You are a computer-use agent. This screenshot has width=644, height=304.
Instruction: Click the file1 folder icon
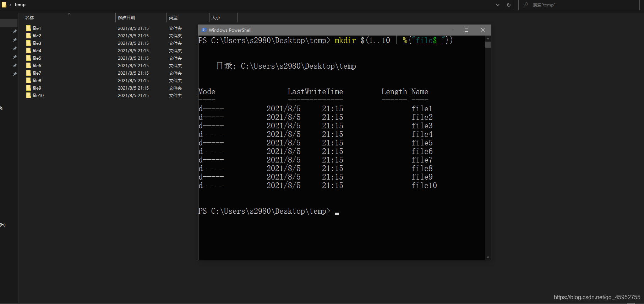click(x=28, y=28)
